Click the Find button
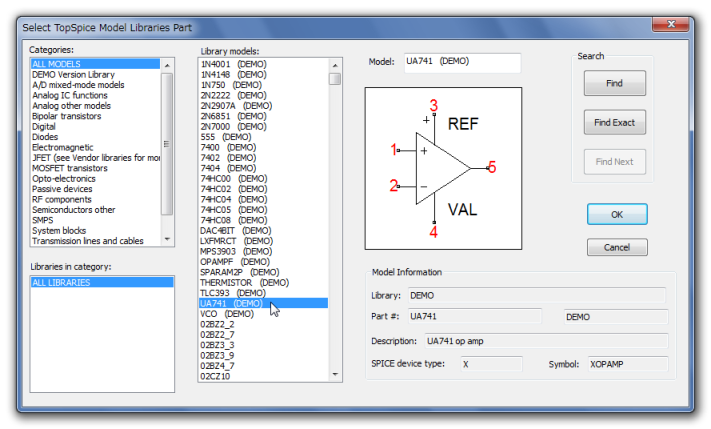 coord(614,83)
